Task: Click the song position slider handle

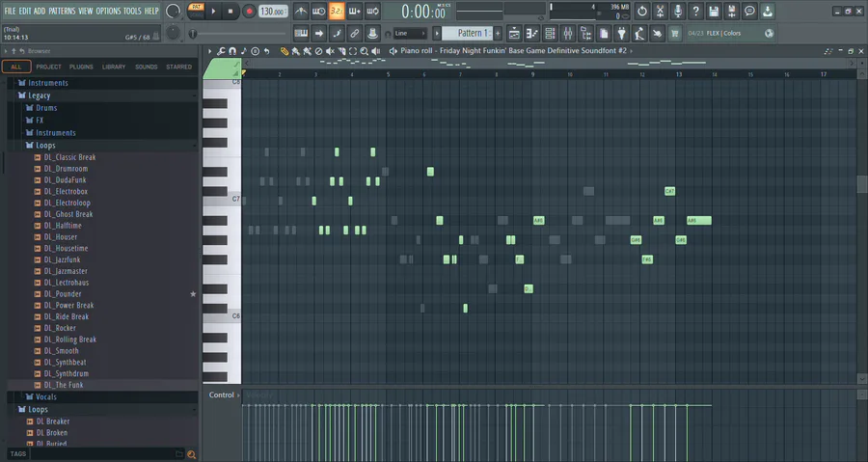Action: [193, 34]
